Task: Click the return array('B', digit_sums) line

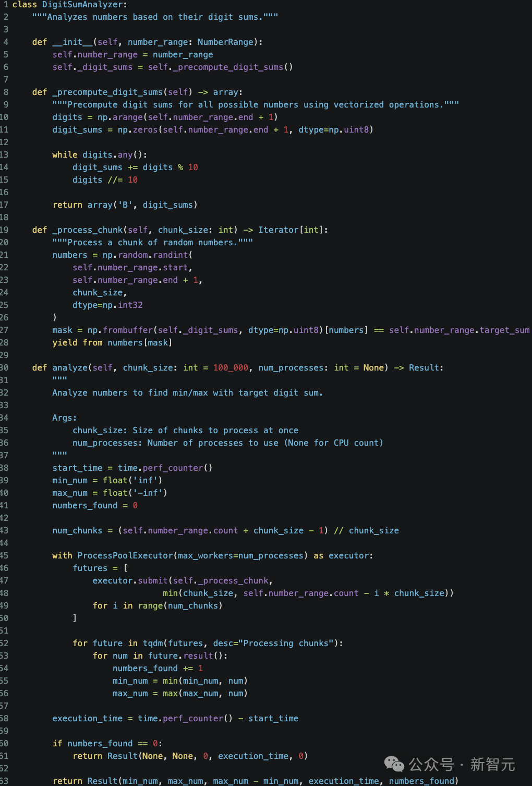Action: click(x=125, y=205)
